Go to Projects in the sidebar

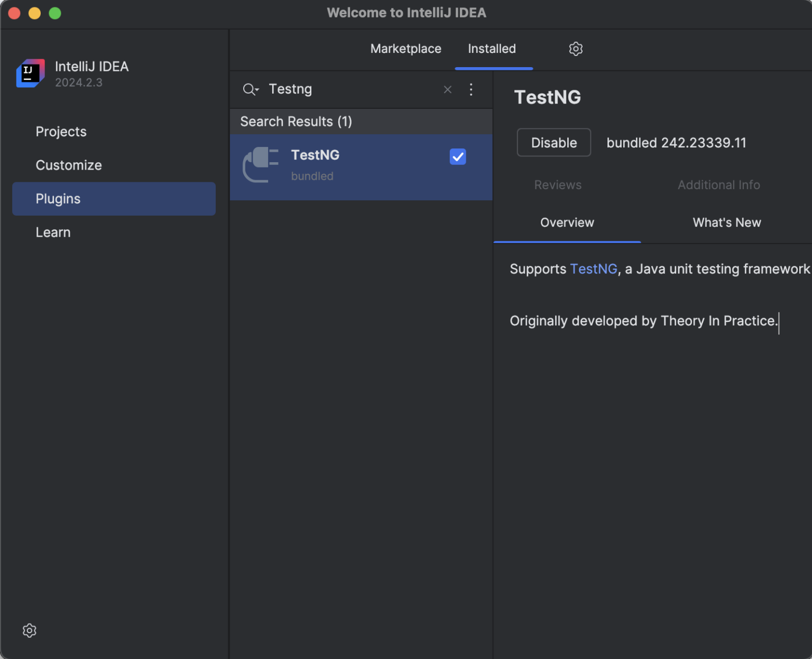coord(61,132)
